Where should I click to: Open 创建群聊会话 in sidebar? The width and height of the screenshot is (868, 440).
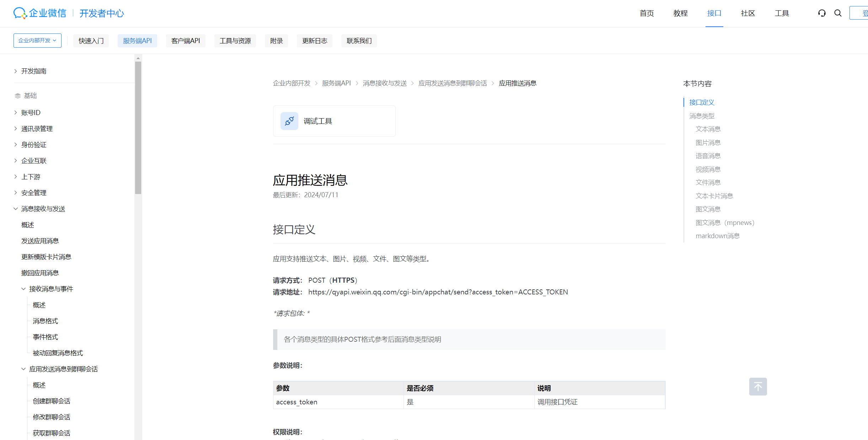coord(52,401)
